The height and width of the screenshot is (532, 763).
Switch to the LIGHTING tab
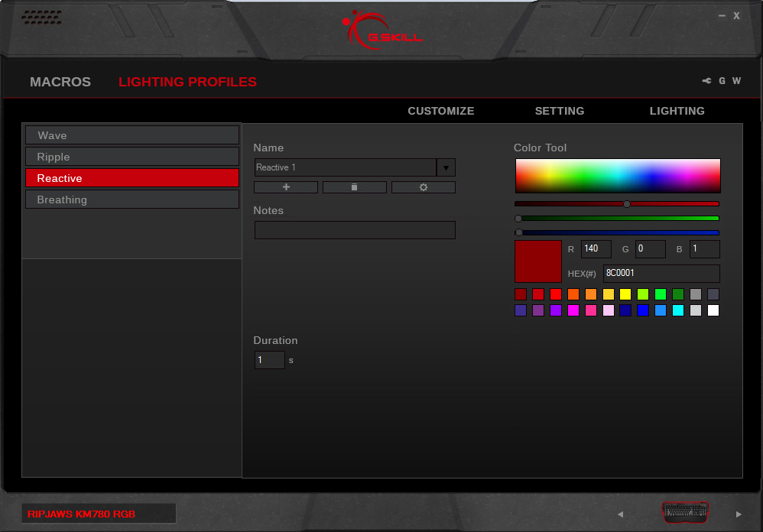click(x=677, y=111)
